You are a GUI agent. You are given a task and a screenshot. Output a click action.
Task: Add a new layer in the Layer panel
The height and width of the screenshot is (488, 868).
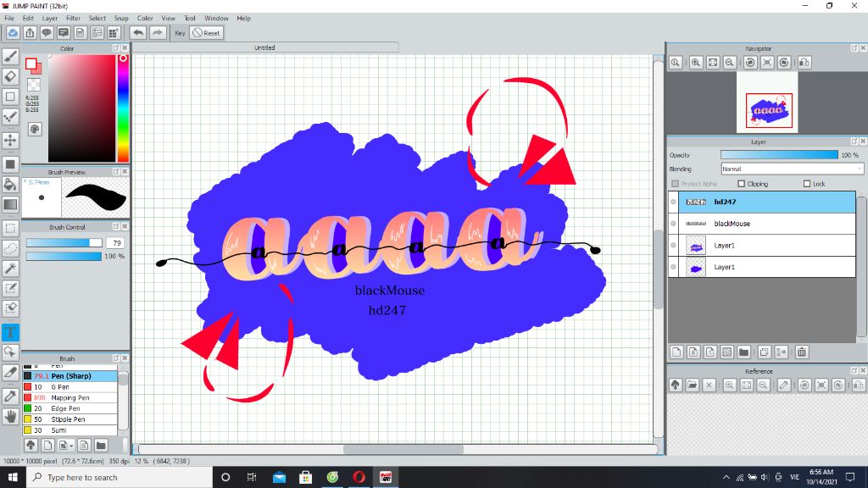(676, 352)
